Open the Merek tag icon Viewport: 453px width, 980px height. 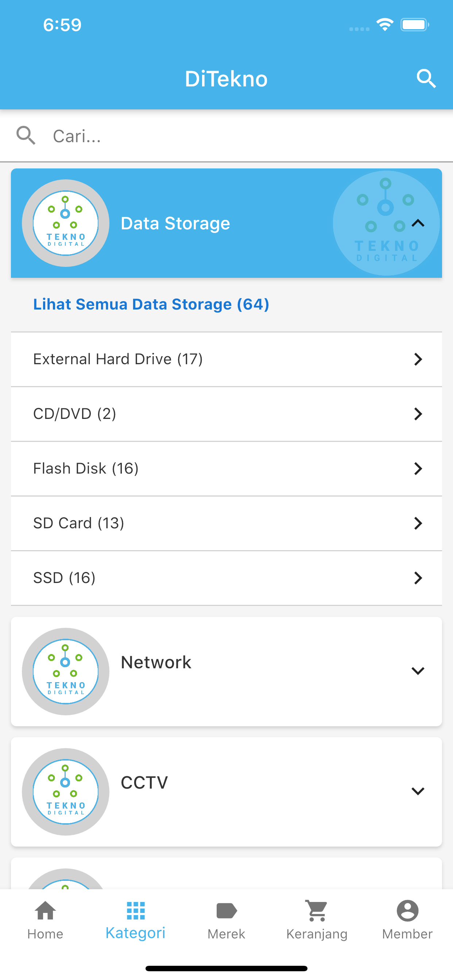226,911
